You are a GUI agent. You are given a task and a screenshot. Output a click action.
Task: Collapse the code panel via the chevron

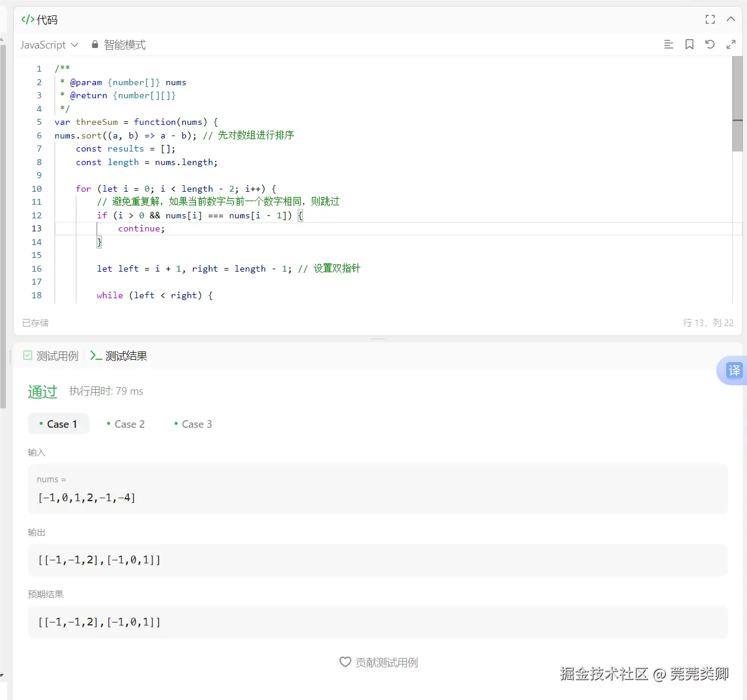(x=731, y=19)
